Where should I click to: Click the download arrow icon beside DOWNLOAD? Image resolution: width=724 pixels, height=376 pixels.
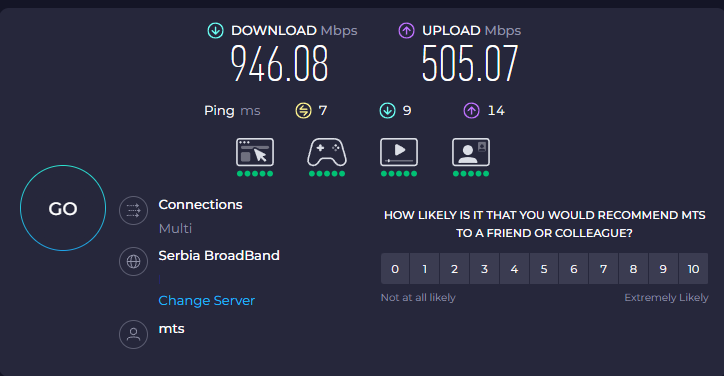[215, 31]
